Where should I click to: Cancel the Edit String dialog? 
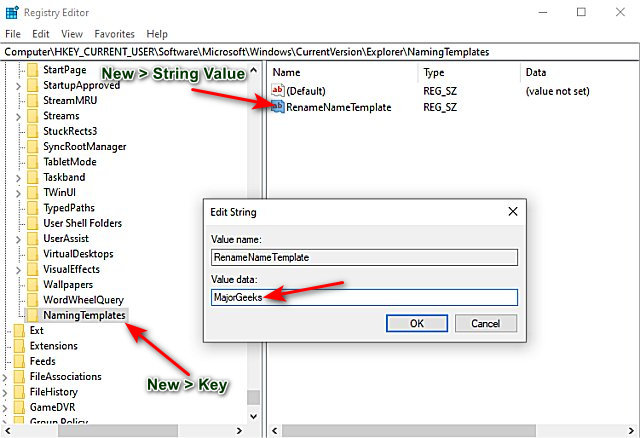click(486, 323)
